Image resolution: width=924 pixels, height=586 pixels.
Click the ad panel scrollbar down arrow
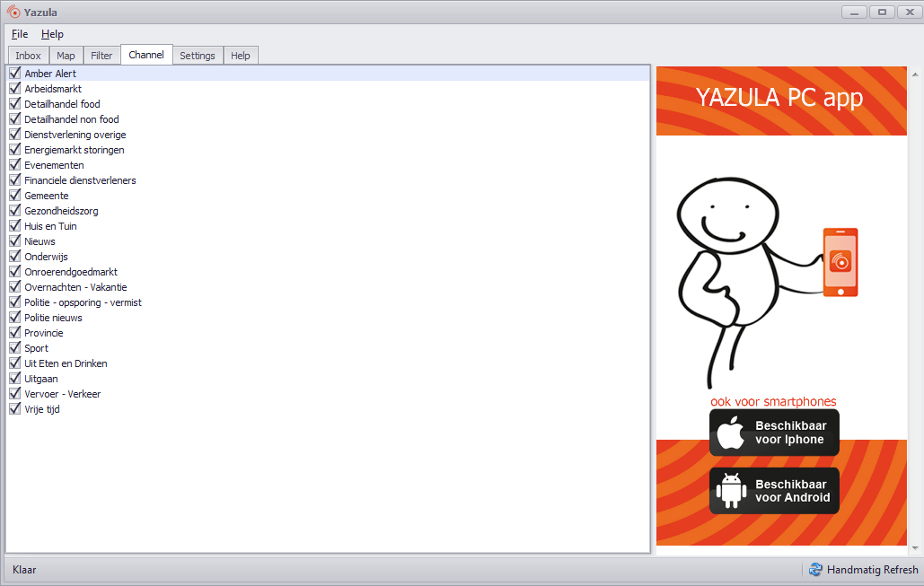tap(915, 547)
